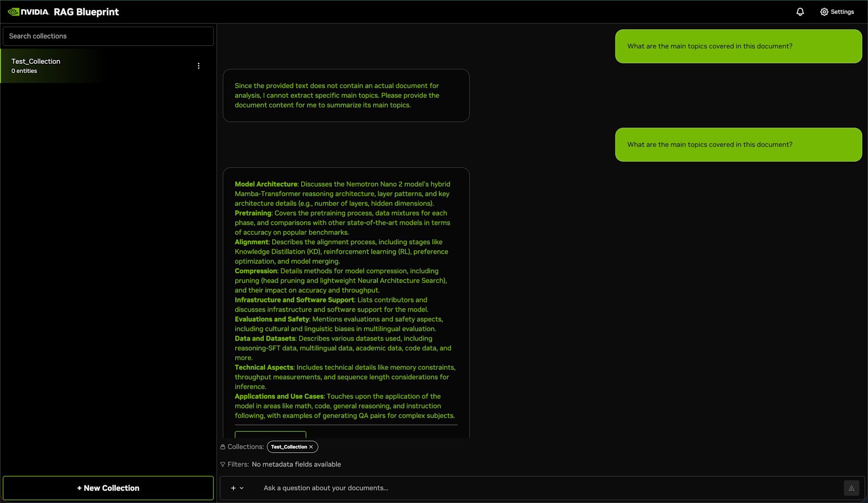Remove the Test_Collection filter chip
This screenshot has width=868, height=503.
pos(311,447)
